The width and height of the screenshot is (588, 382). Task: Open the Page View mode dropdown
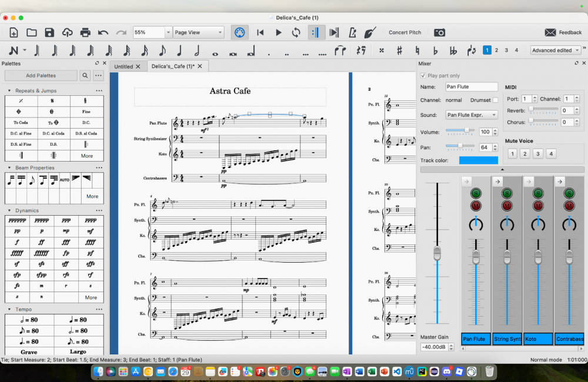[x=199, y=32]
